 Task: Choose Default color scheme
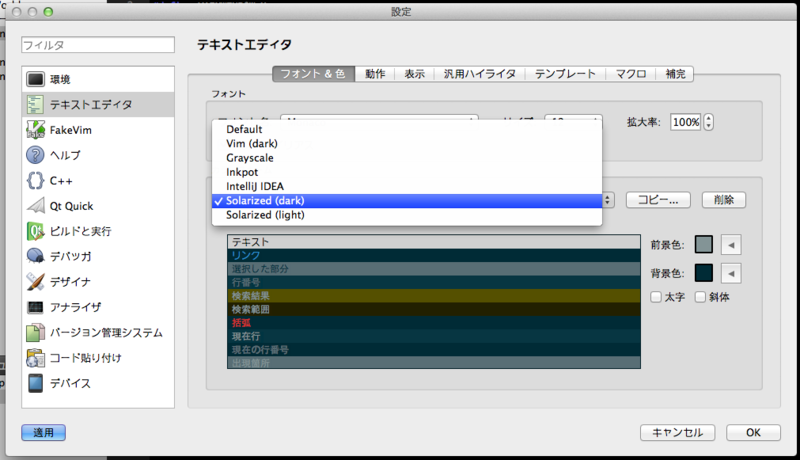(407, 129)
